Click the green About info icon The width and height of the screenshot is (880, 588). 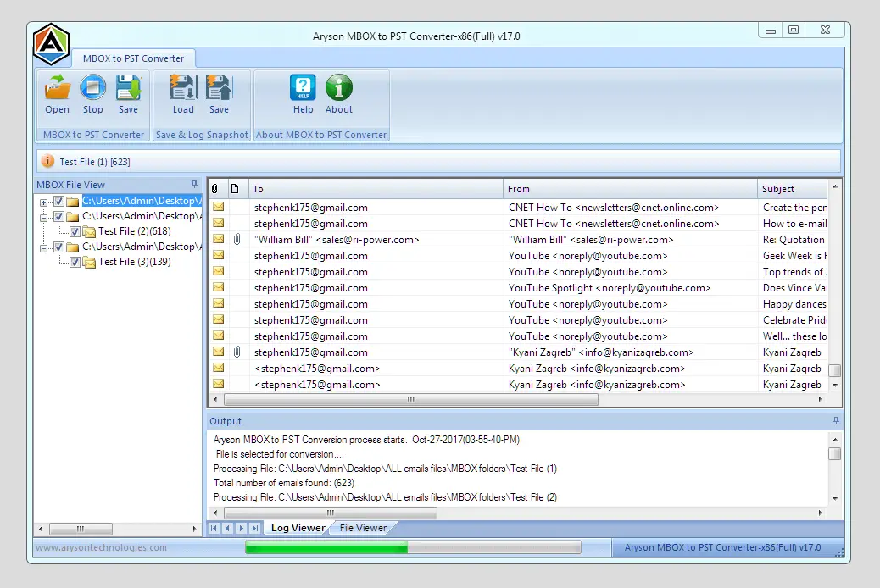click(x=339, y=87)
